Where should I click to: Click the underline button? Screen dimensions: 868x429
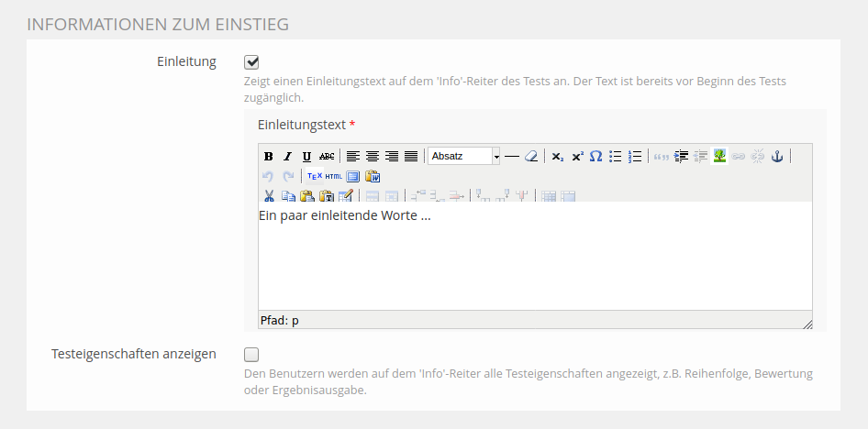(306, 157)
